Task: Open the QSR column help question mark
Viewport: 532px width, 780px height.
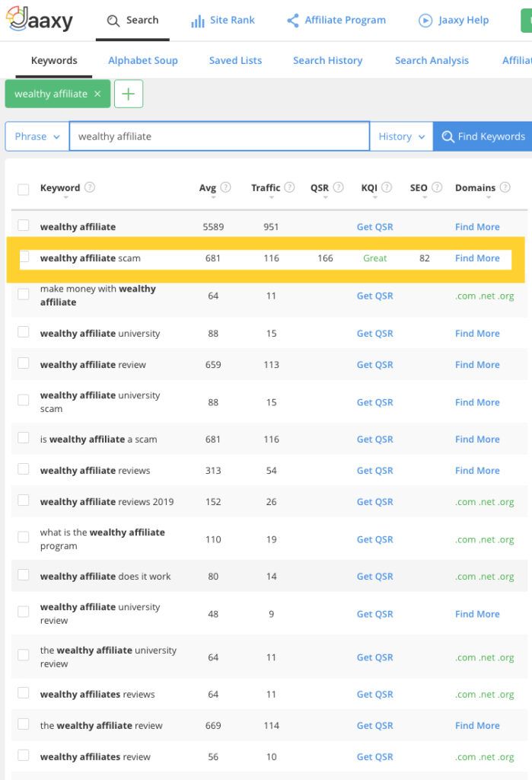Action: (x=338, y=187)
